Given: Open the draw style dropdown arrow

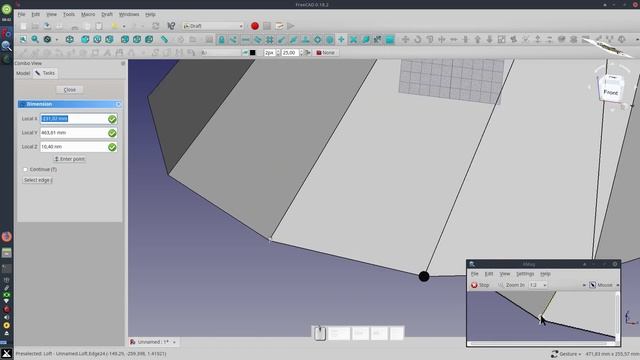Looking at the screenshot, I should click(x=57, y=40).
